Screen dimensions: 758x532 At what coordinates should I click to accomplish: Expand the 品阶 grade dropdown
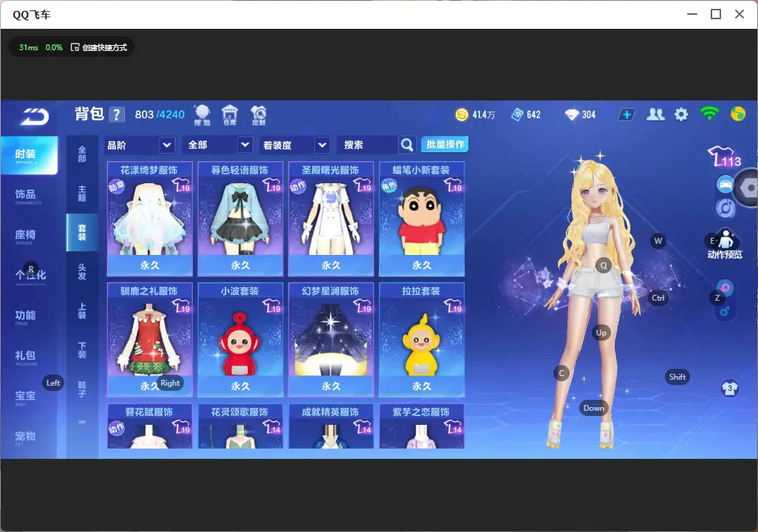tap(139, 145)
